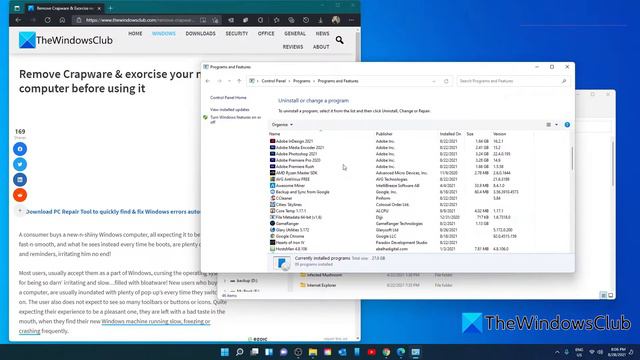Open Turn Windows features on or off
The height and width of the screenshot is (360, 640).
(235, 119)
